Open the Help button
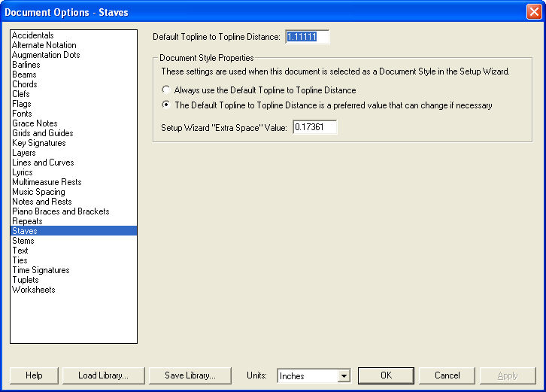 pyautogui.click(x=34, y=375)
